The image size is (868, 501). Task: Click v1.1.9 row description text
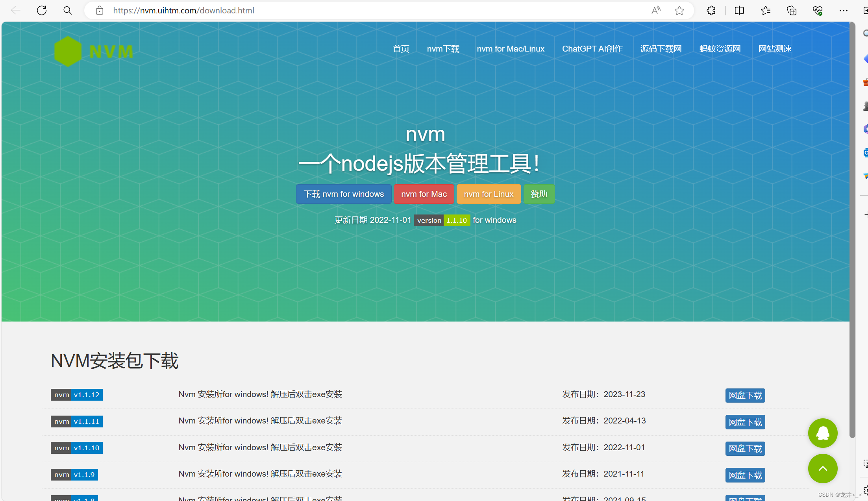coord(260,474)
